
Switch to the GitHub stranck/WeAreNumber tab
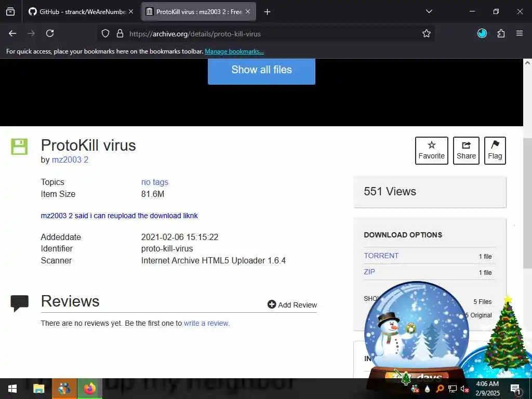tap(82, 12)
